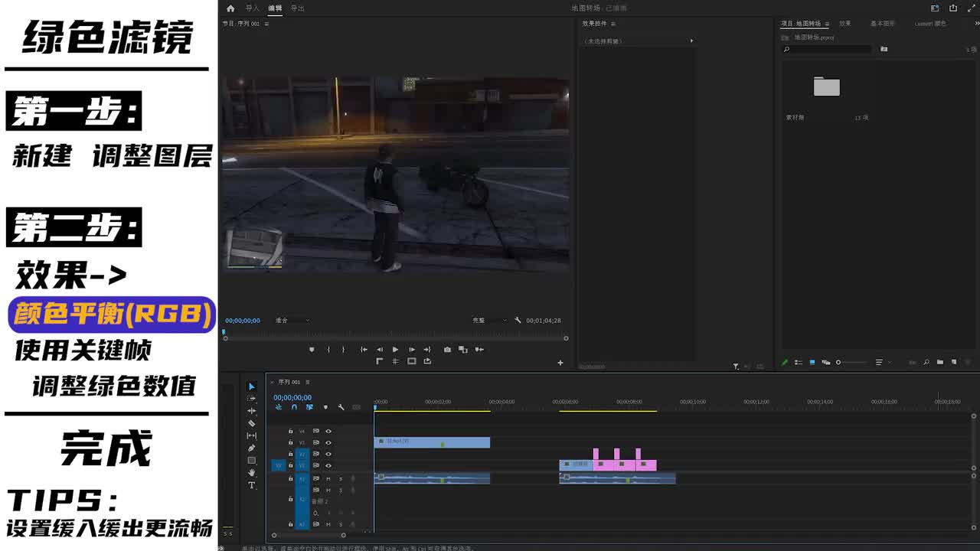This screenshot has height=551, width=980.
Task: Switch to the 导出 workspace tab
Action: click(297, 8)
